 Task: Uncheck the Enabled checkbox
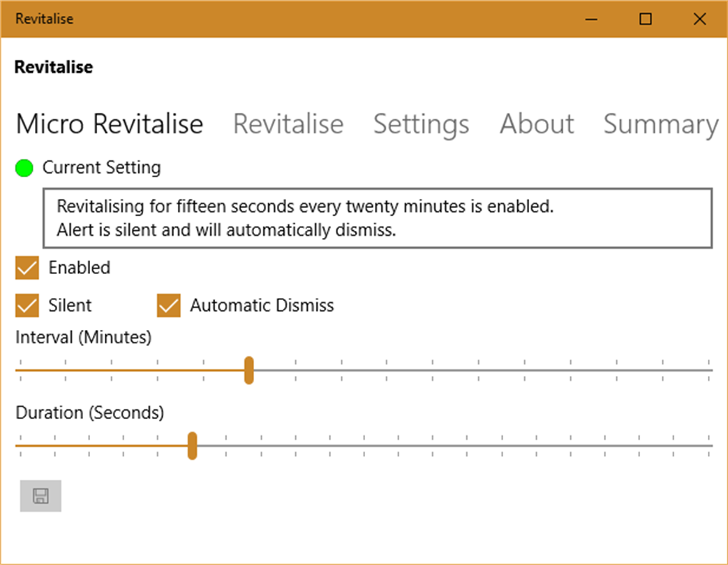point(27,268)
